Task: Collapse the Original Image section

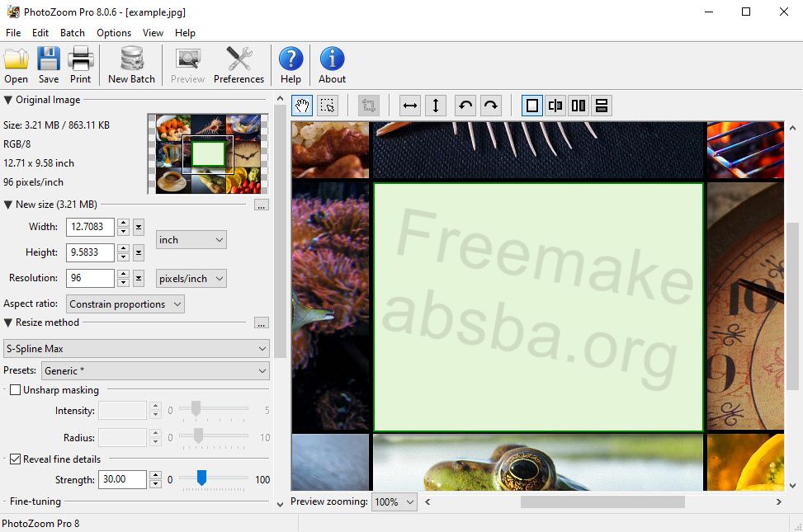Action: click(7, 100)
